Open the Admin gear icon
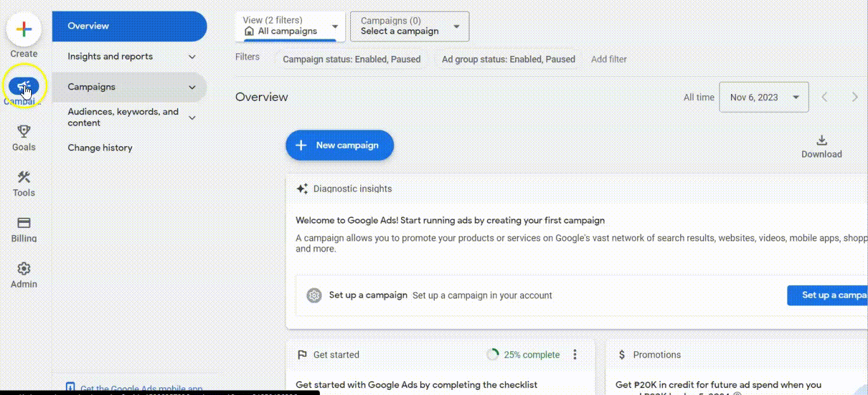 pyautogui.click(x=24, y=269)
